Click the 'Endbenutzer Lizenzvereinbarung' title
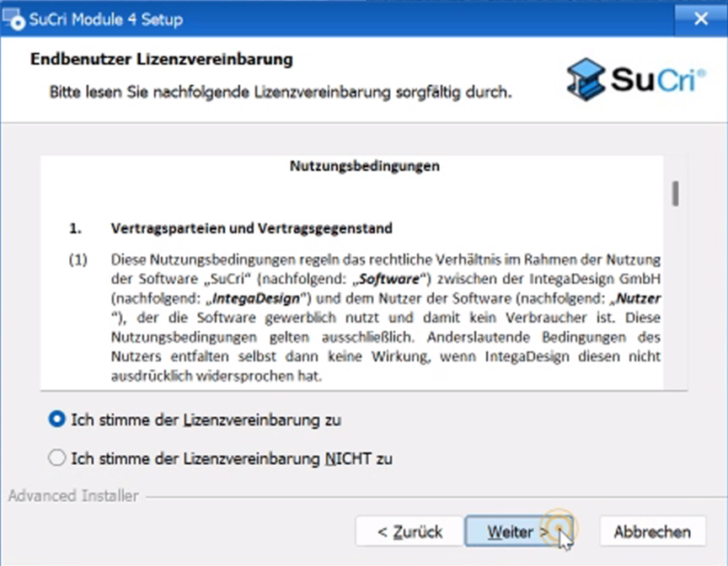728x566 pixels. [x=162, y=60]
